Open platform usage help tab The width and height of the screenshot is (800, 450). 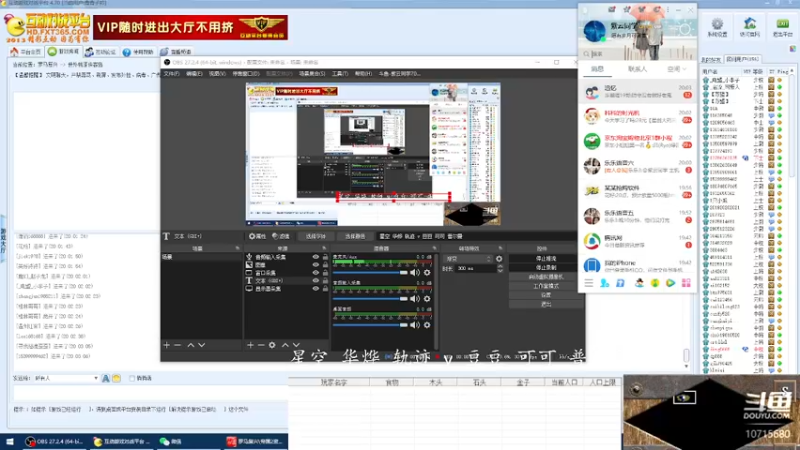(x=138, y=52)
